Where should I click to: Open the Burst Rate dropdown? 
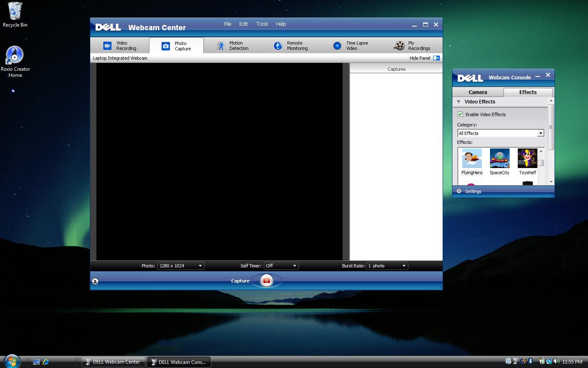(387, 266)
